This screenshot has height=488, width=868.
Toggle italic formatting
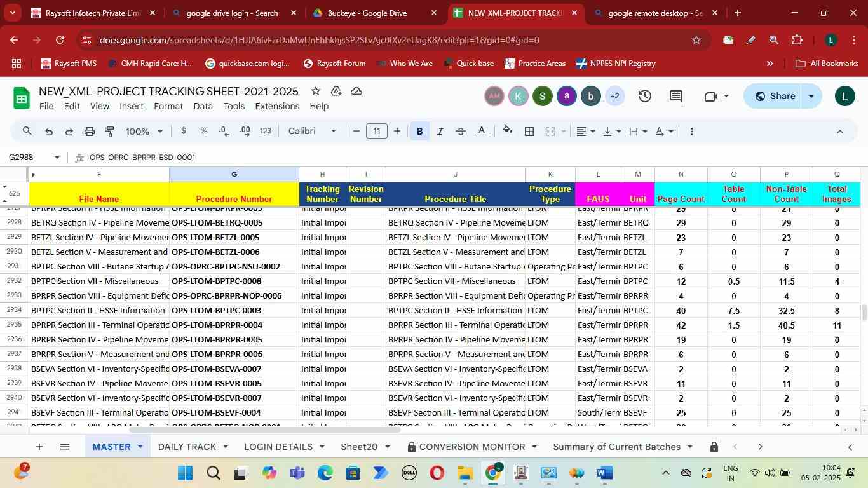coord(440,132)
